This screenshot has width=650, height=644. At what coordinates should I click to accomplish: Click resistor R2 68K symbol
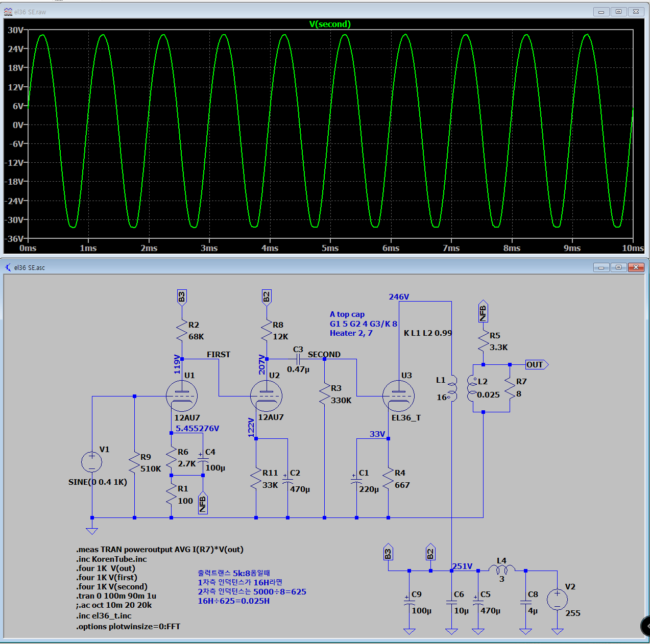pos(182,331)
